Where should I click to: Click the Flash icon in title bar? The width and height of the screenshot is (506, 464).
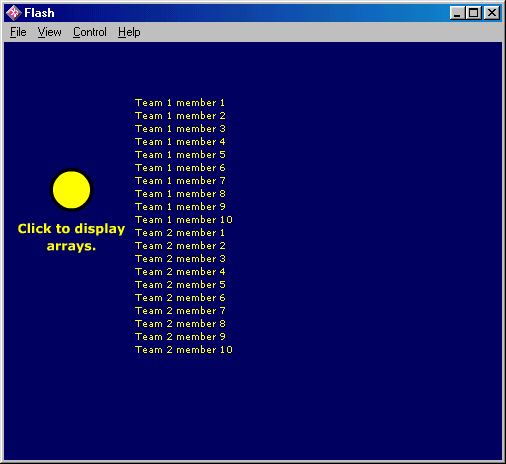(14, 13)
